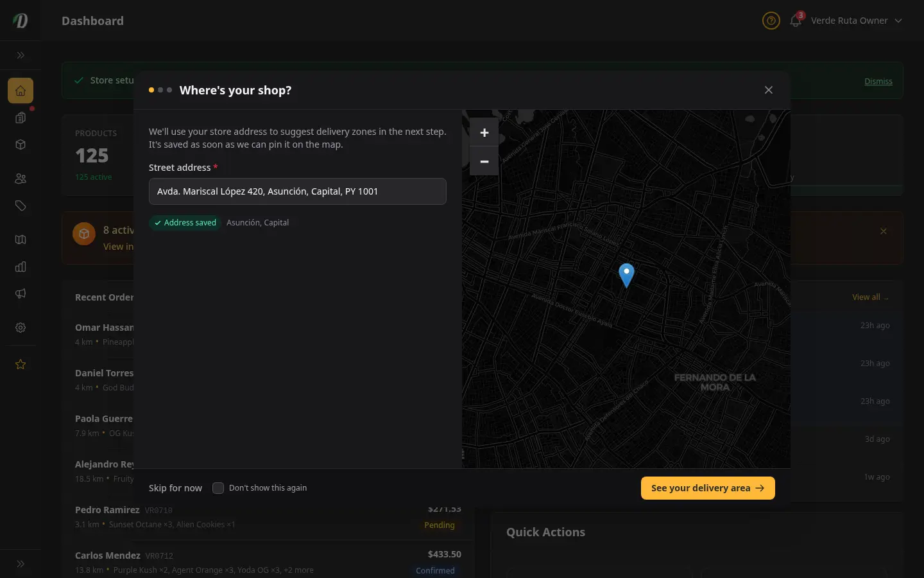
Task: Click See your delivery area button
Action: 708,488
